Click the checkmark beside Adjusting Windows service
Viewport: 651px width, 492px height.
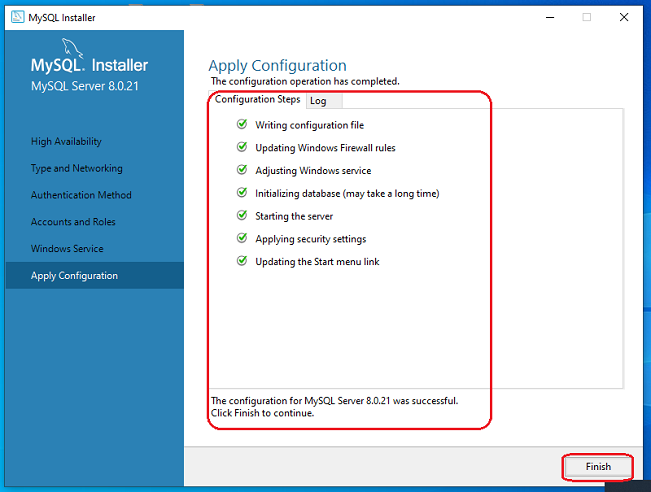242,170
